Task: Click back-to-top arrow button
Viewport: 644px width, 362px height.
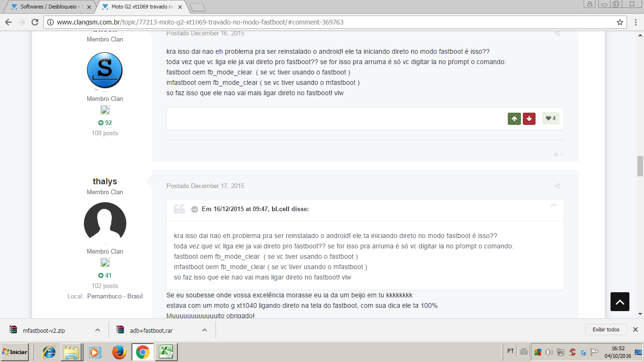Action: click(620, 302)
